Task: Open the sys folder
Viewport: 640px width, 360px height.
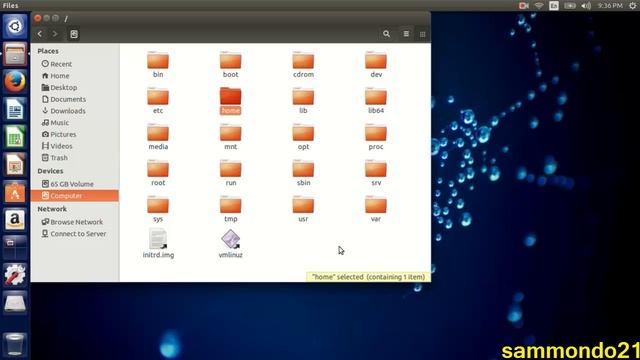Action: coord(158,209)
